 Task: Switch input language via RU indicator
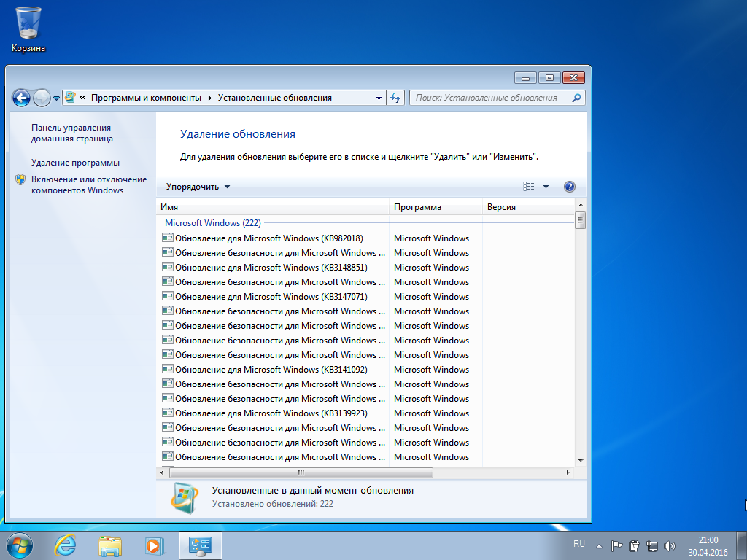(x=578, y=544)
